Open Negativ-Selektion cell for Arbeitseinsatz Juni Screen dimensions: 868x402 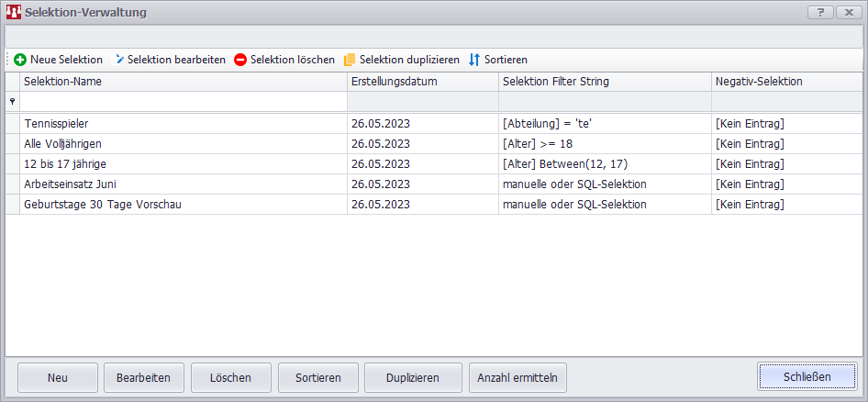(785, 184)
